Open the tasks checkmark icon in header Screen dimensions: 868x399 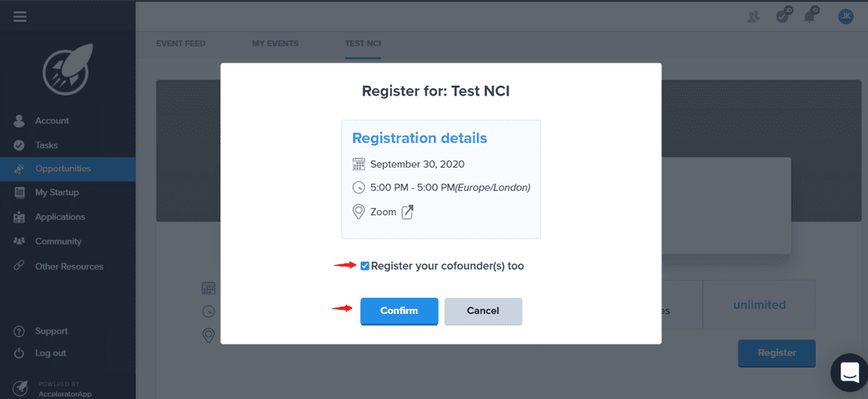pos(783,16)
